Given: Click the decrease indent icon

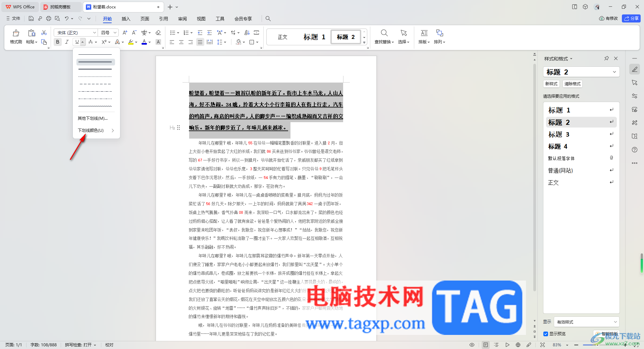Looking at the screenshot, I should pos(200,33).
